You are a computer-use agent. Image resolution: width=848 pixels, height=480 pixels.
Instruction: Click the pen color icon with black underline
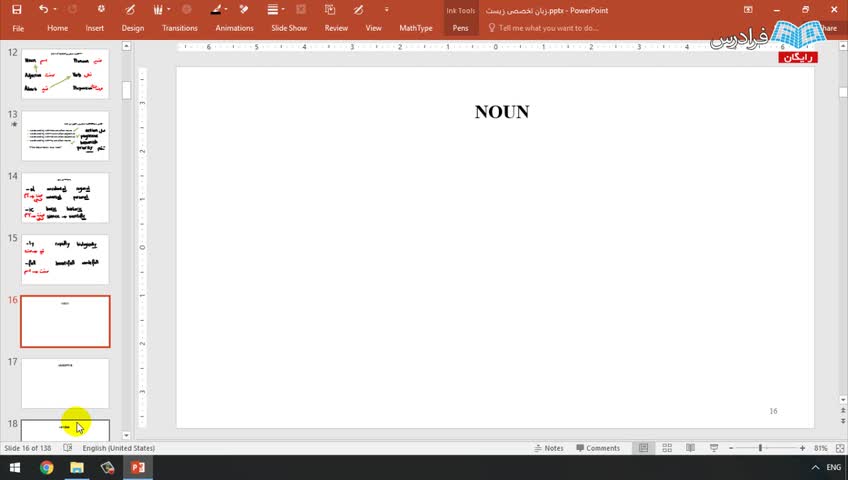point(216,9)
